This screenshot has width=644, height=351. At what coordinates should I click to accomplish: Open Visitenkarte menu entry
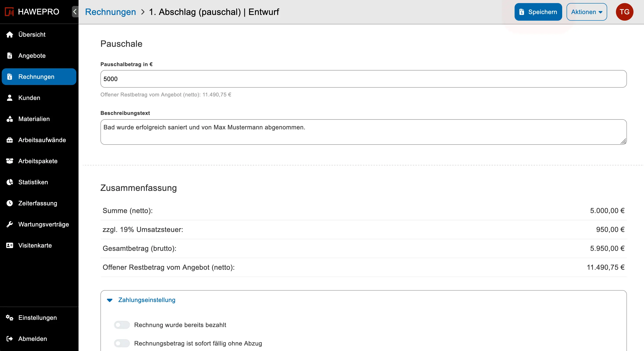click(39, 245)
